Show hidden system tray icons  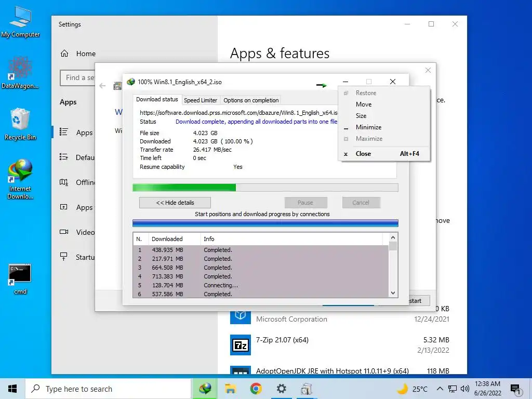(x=440, y=389)
